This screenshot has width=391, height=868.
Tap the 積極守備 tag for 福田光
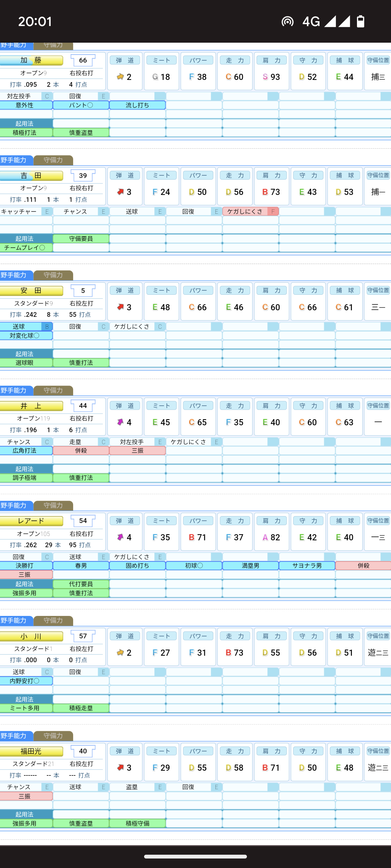click(x=138, y=824)
